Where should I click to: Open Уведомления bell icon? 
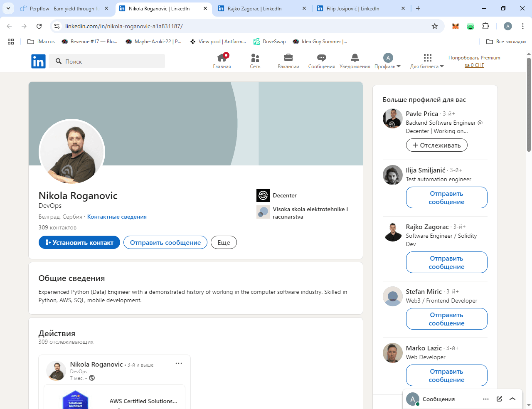355,61
